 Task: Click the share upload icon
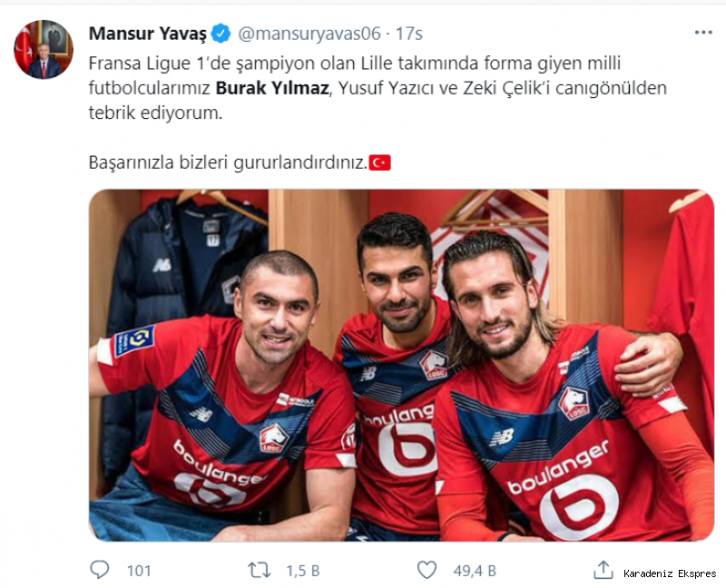pos(603,570)
